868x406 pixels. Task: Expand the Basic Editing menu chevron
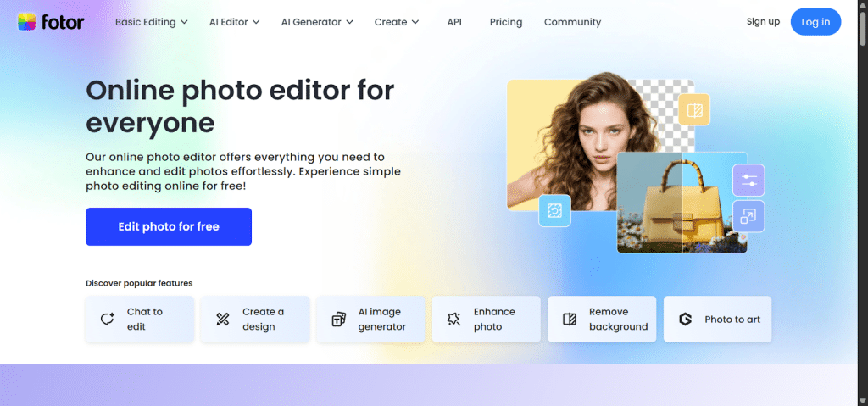(x=184, y=22)
